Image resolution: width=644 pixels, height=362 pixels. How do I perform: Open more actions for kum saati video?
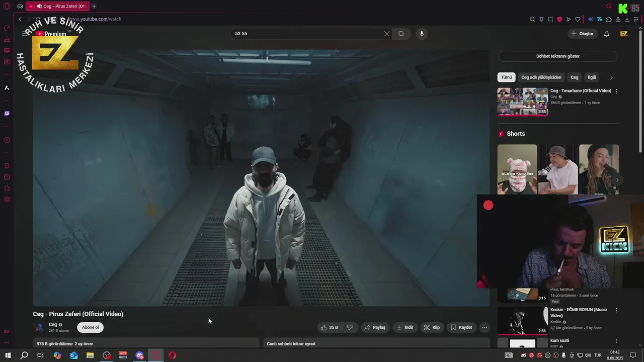[x=616, y=341]
